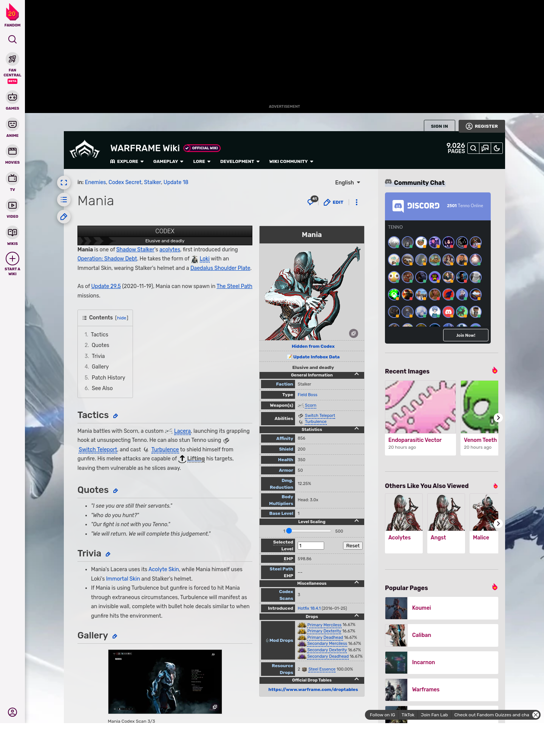Jump to See Also in Contents
Screen dimensions: 544x756
[x=102, y=388]
